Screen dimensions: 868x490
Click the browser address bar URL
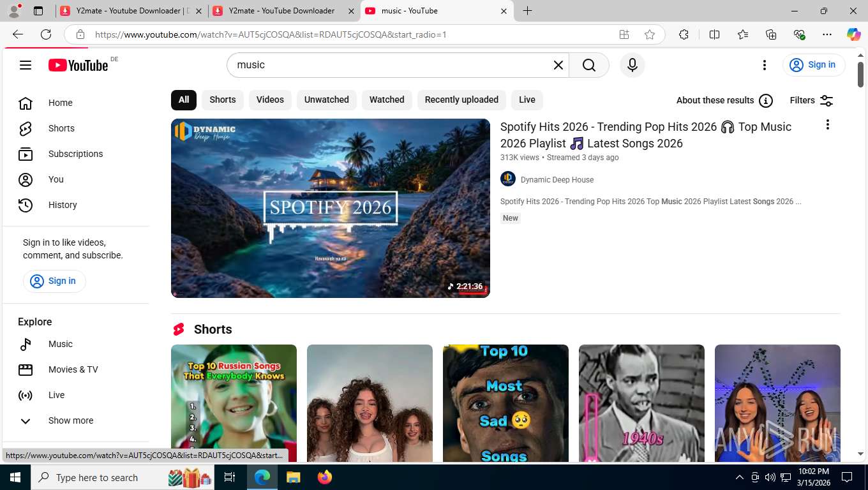[271, 34]
